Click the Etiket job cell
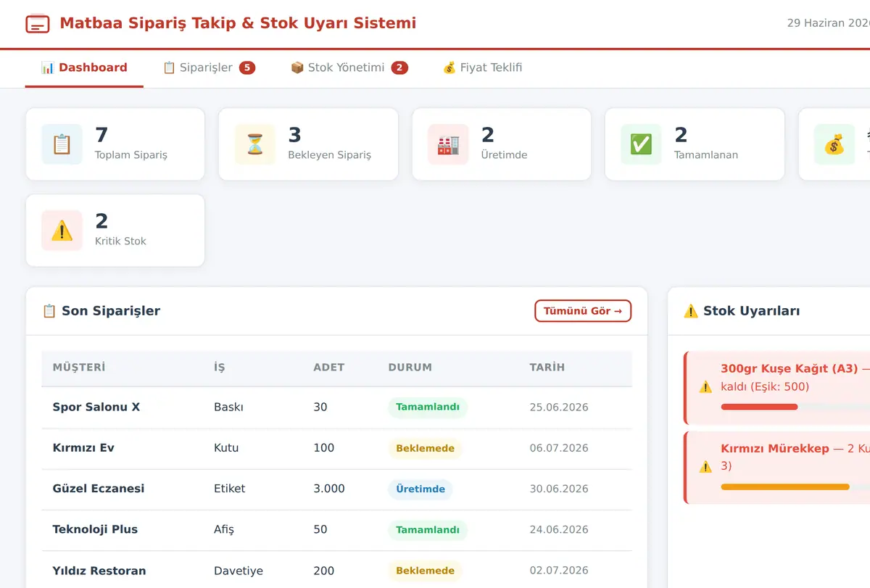Screen dimensions: 870x588 pos(230,489)
